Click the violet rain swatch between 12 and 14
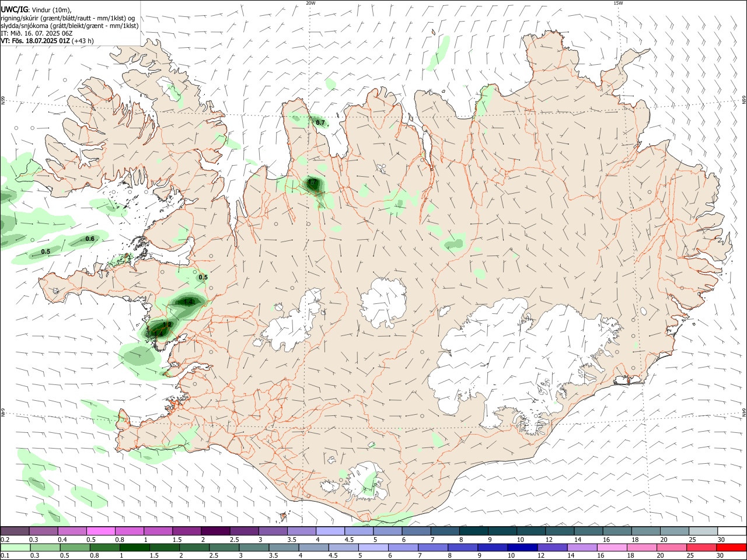This screenshot has width=747, height=560. tap(553, 548)
